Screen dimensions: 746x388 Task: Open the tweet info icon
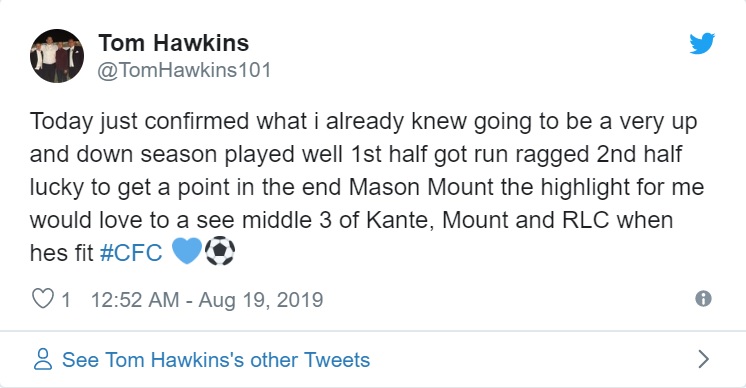[x=703, y=299]
